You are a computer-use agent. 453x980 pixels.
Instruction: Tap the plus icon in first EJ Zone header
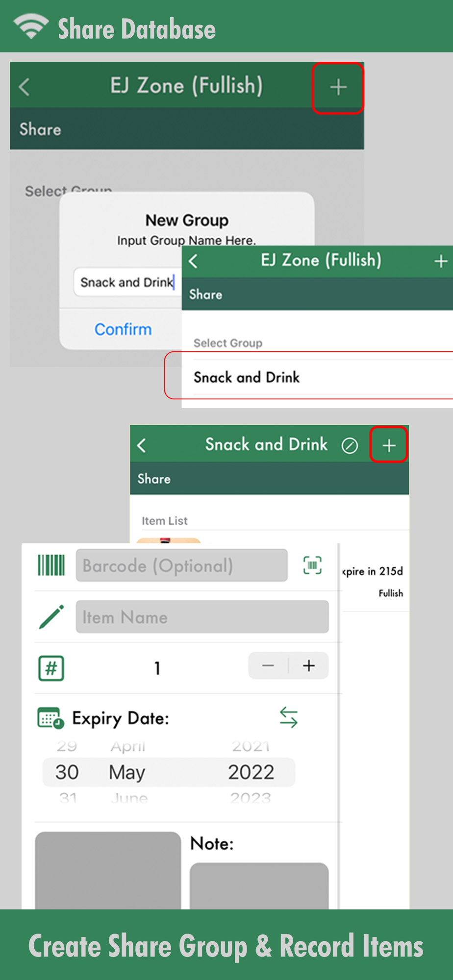coord(338,88)
